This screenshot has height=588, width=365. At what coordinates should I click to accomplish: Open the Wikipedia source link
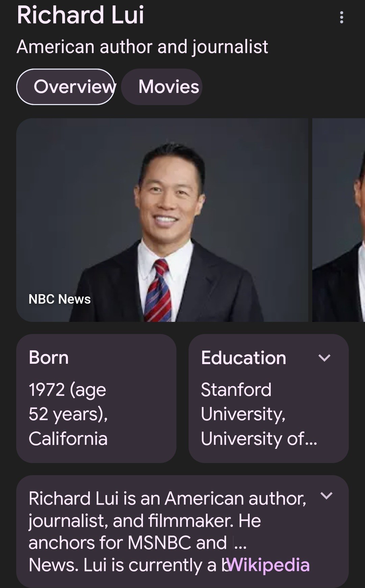pyautogui.click(x=269, y=565)
